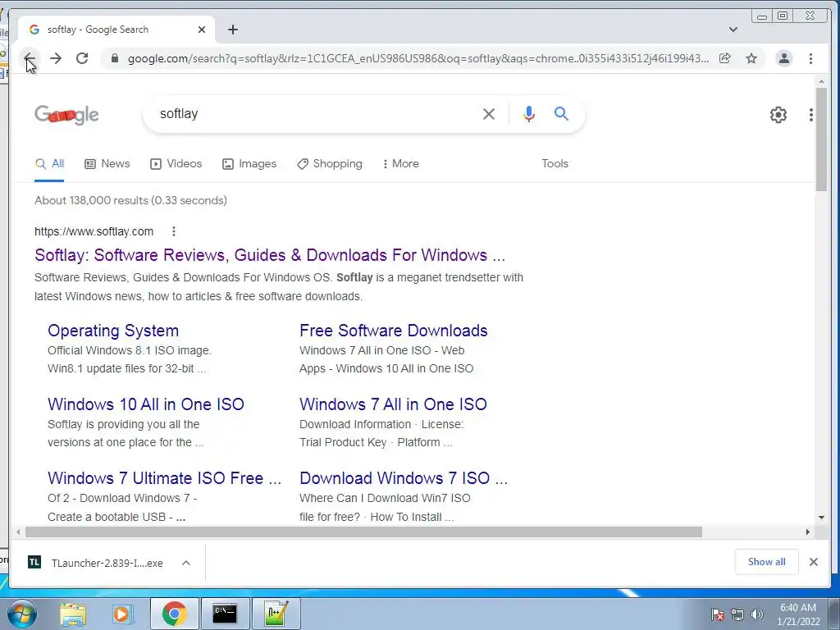Open Chrome's three-dot menu
The width and height of the screenshot is (840, 630).
click(810, 58)
